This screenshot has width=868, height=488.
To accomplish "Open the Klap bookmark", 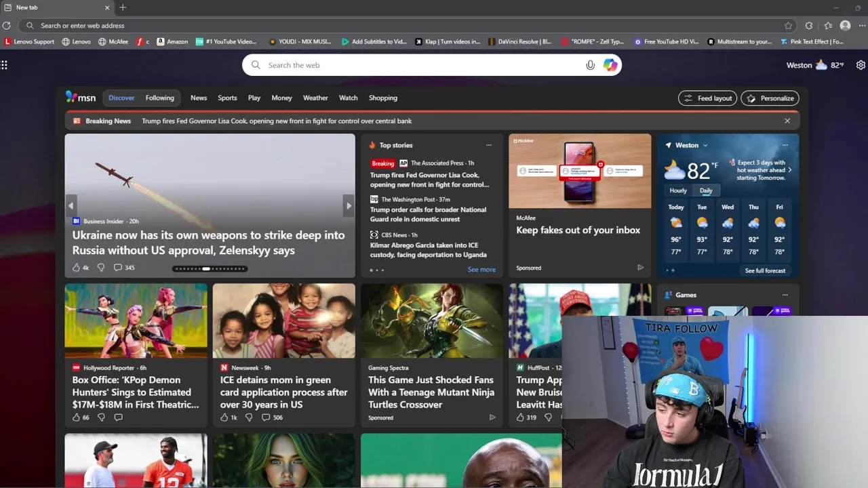I will pyautogui.click(x=448, y=41).
